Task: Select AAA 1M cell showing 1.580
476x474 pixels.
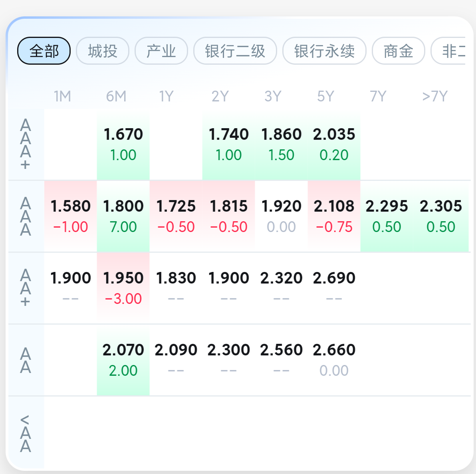Action: click(x=71, y=216)
